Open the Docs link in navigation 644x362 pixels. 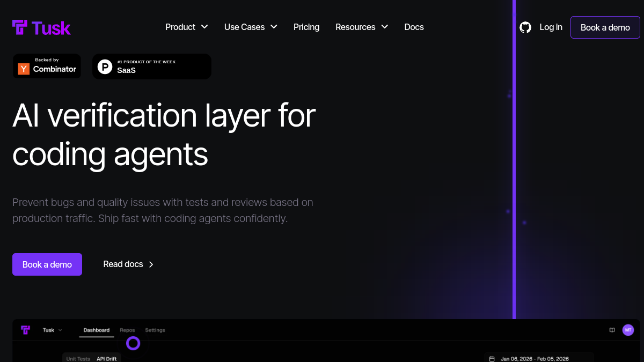coord(414,27)
